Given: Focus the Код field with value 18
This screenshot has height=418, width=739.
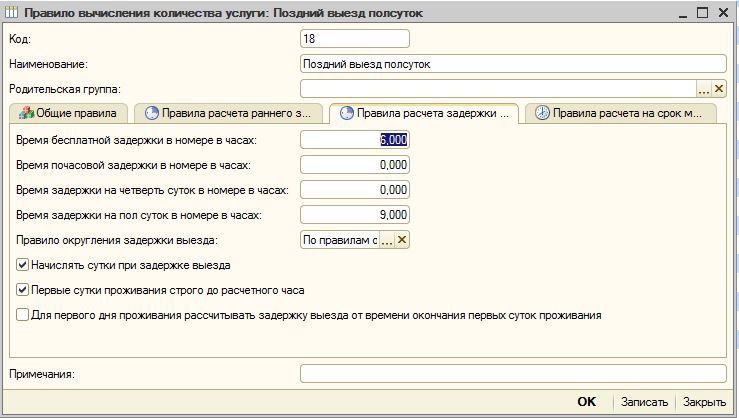Looking at the screenshot, I should [355, 39].
